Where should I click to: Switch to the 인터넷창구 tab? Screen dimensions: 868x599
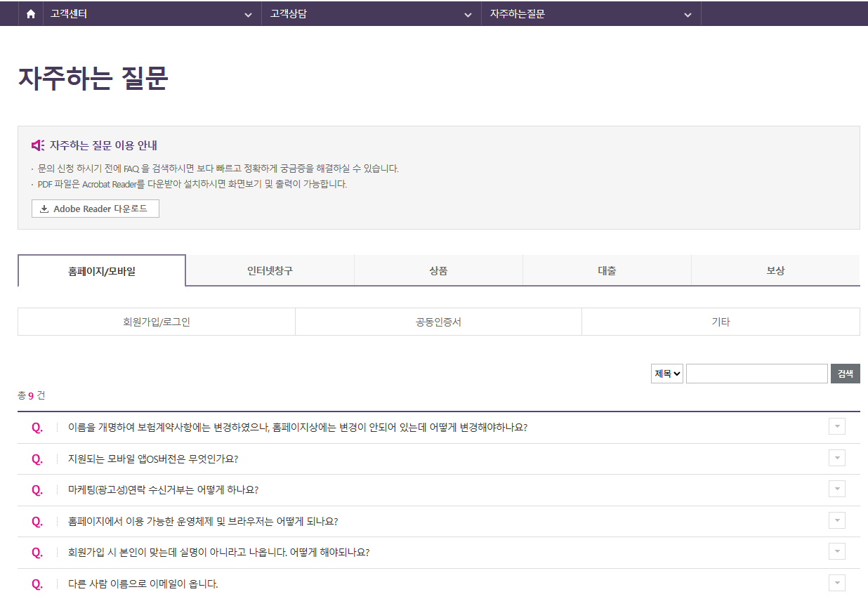pyautogui.click(x=270, y=270)
